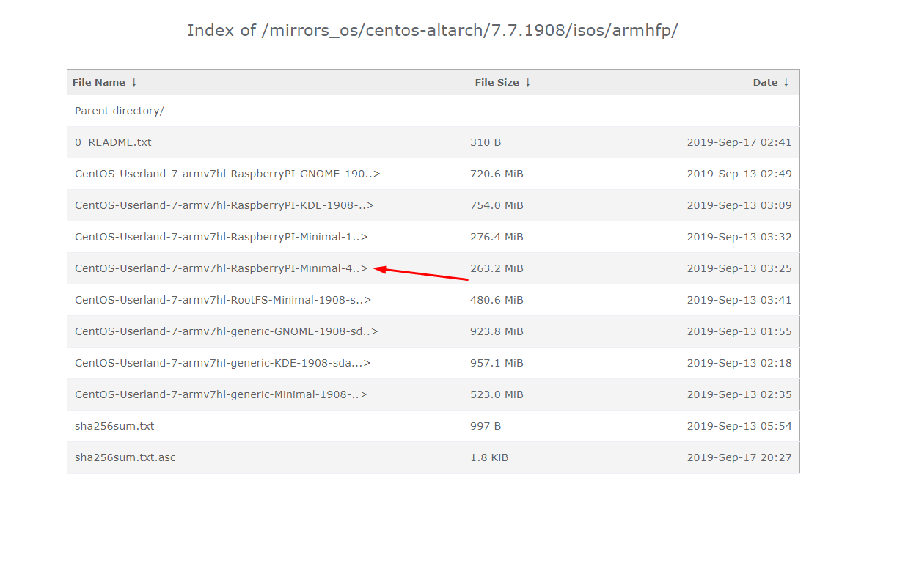Viewport: 919px width, 588px height.
Task: Download the generic-GNOME-1908 image
Action: pos(227,331)
